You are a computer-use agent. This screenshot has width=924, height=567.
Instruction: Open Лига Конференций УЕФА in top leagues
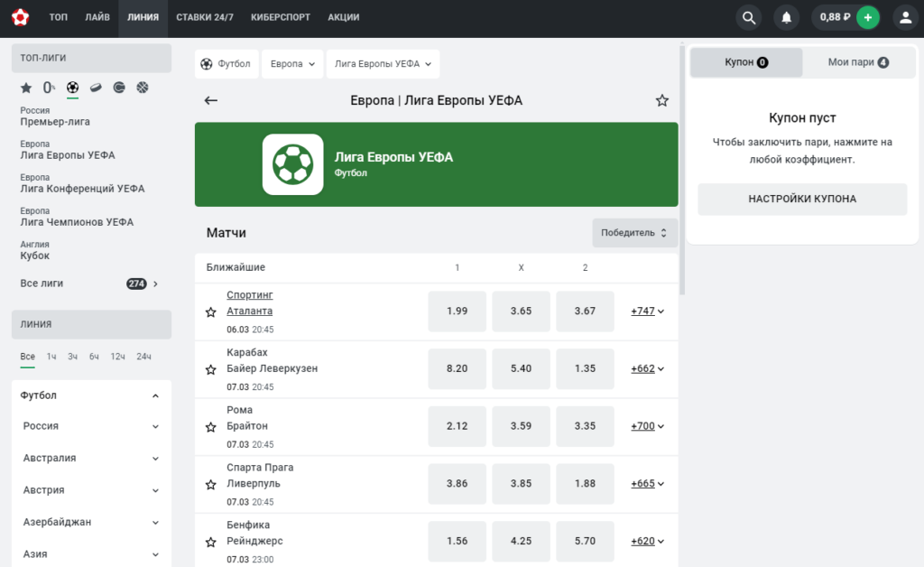(x=82, y=183)
